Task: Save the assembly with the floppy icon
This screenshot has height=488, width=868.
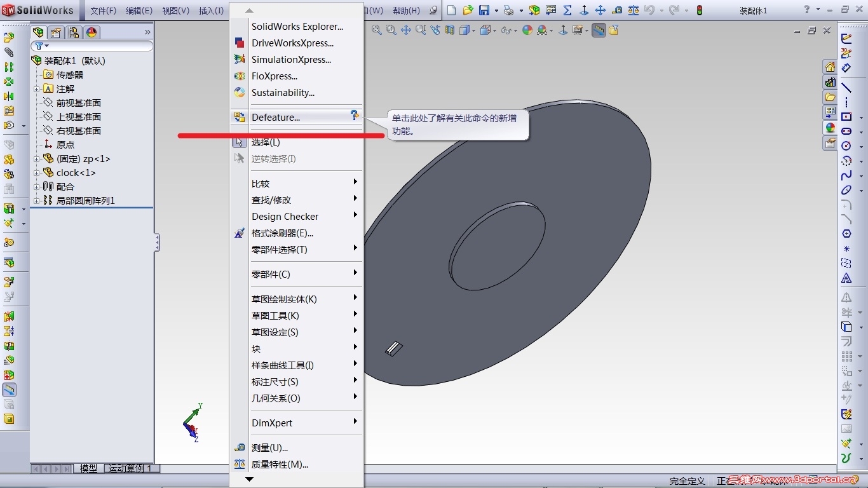Action: 484,10
